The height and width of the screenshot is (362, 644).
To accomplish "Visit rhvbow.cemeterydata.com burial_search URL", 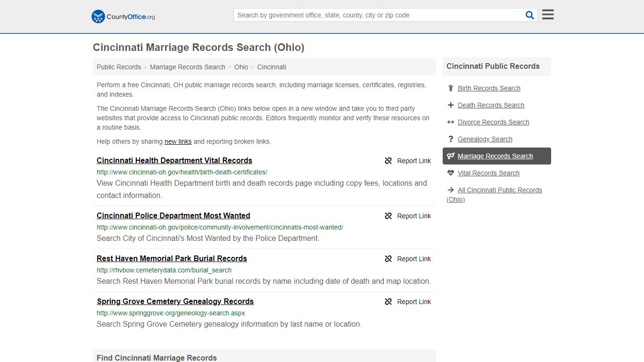I will click(x=164, y=270).
